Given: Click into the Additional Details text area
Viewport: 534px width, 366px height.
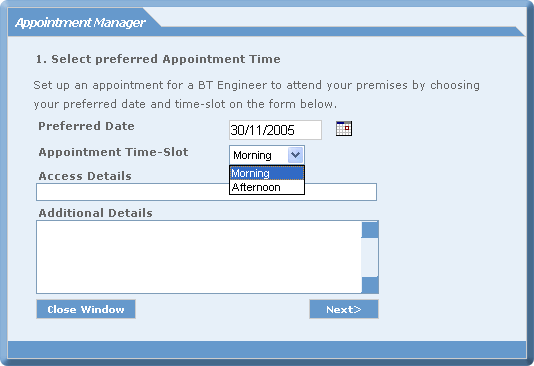Looking at the screenshot, I should (x=199, y=257).
